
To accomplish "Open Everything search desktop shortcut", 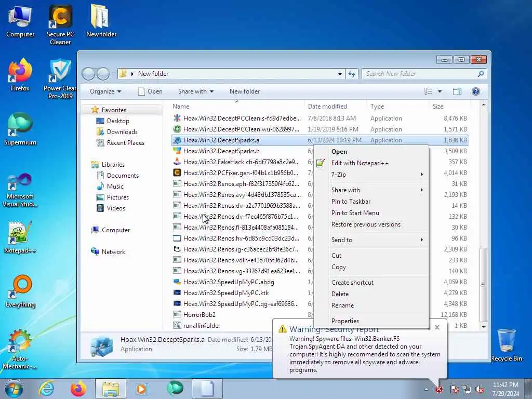I will 20,291.
